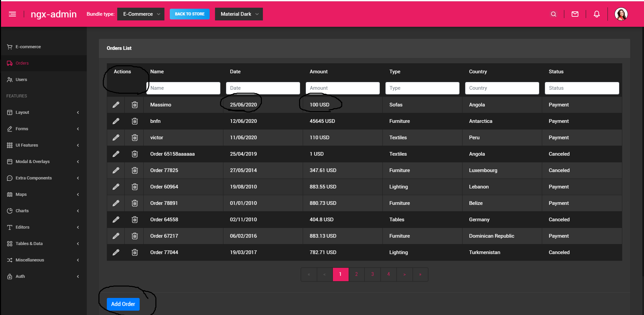644x315 pixels.
Task: Open messages via the envelope icon
Action: [575, 14]
